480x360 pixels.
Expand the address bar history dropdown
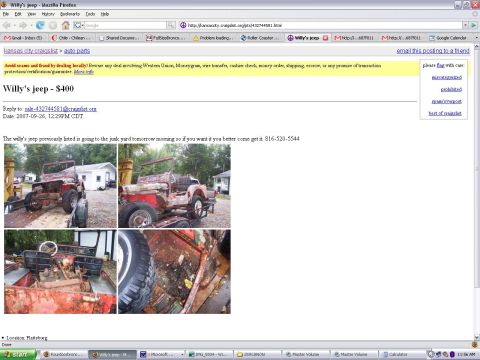[x=465, y=25]
